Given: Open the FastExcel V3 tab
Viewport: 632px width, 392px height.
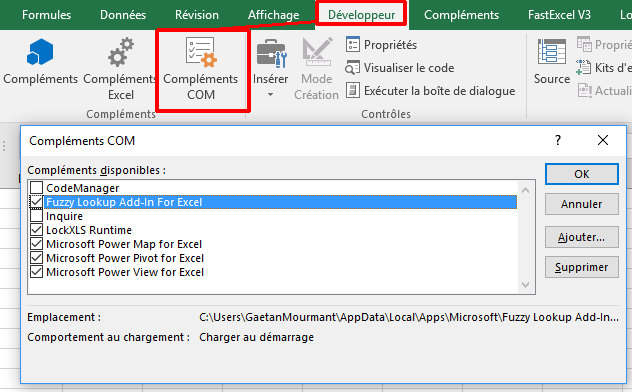Looking at the screenshot, I should (559, 15).
